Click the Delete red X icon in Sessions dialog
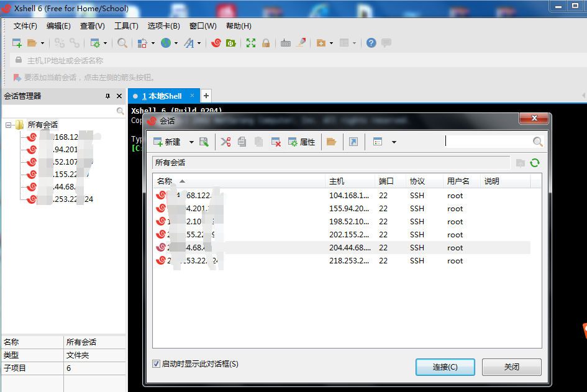This screenshot has width=587, height=392. coord(276,142)
